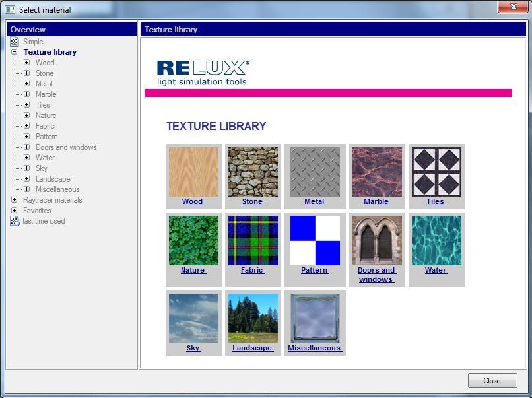Expand the Fabric tree node
Image resolution: width=532 pixels, height=398 pixels.
pos(27,125)
